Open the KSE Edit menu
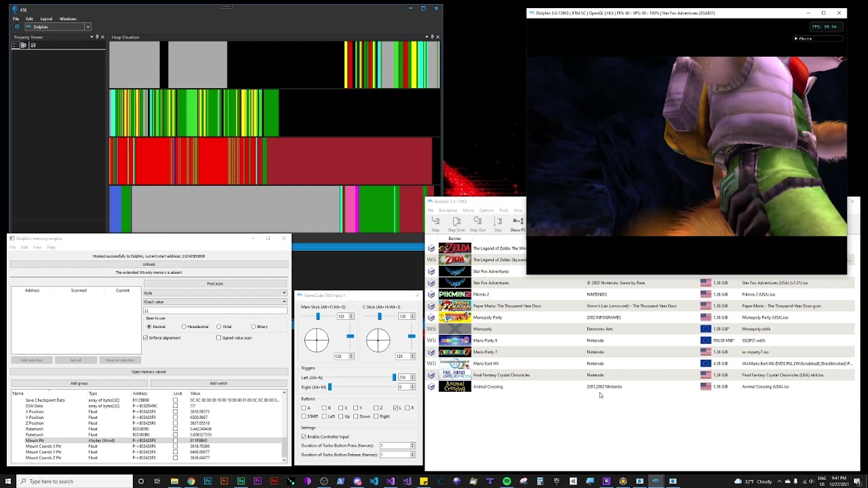The image size is (868, 488). point(29,19)
